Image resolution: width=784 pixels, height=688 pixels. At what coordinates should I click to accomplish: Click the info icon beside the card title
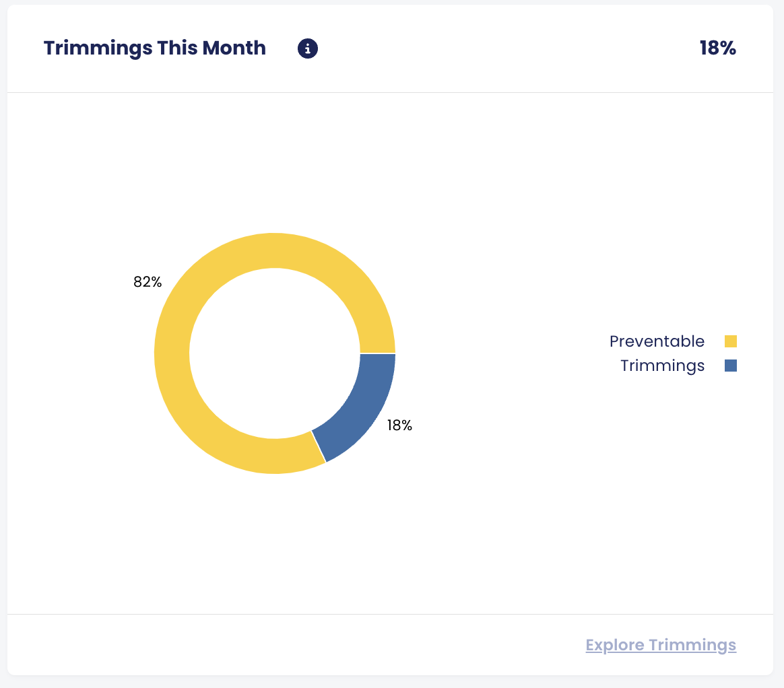tap(308, 48)
